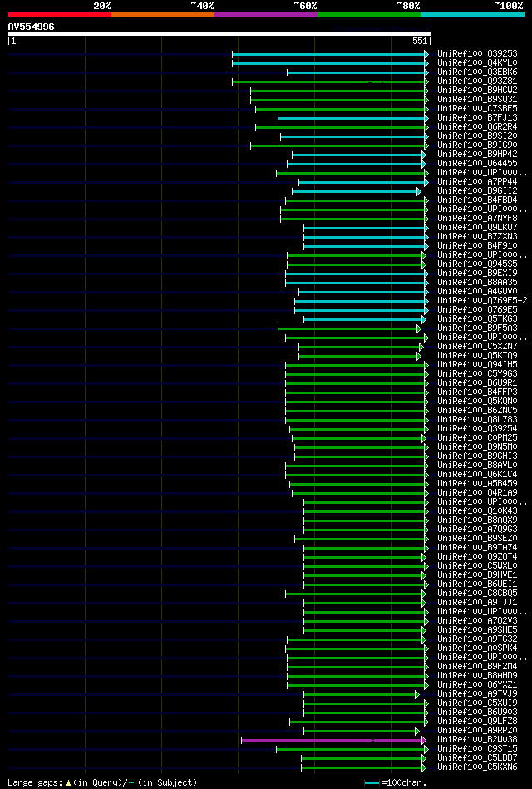Click the UniRef100_B2W038 label
Image resolution: width=532 pixels, height=789 pixels.
pos(478,740)
